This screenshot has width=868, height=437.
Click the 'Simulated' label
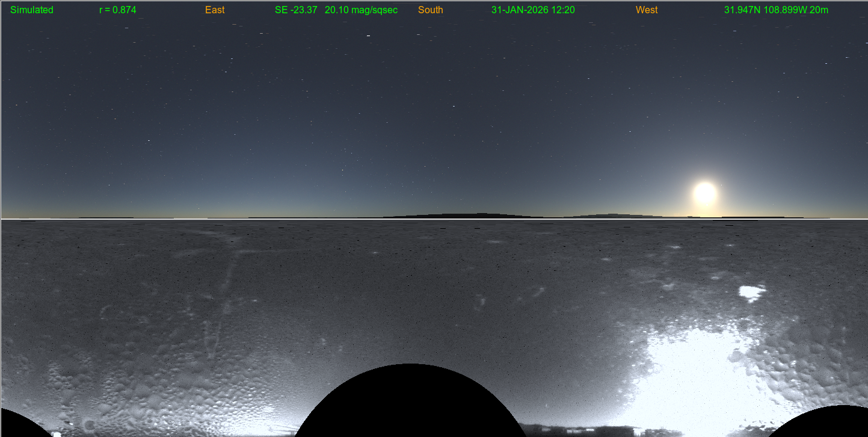click(32, 10)
